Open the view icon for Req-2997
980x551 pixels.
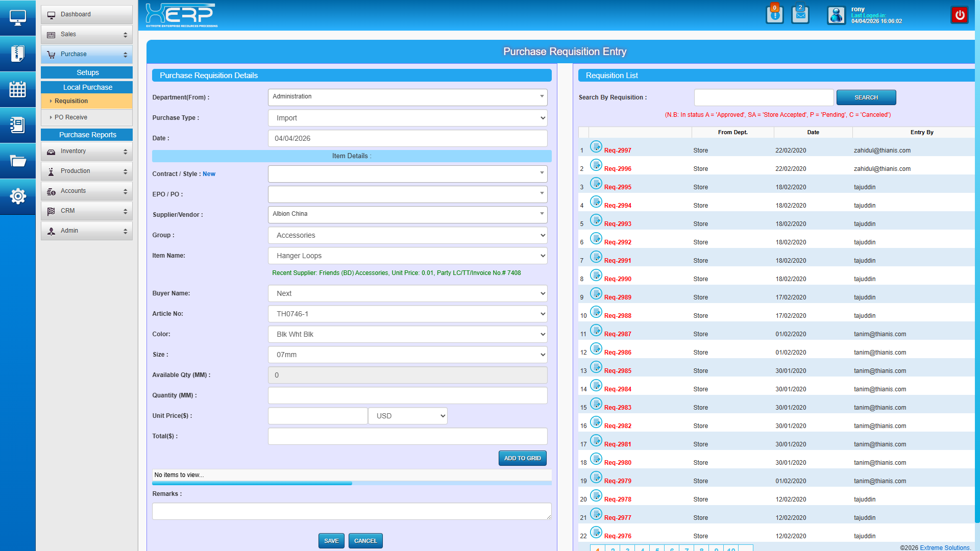click(x=596, y=147)
